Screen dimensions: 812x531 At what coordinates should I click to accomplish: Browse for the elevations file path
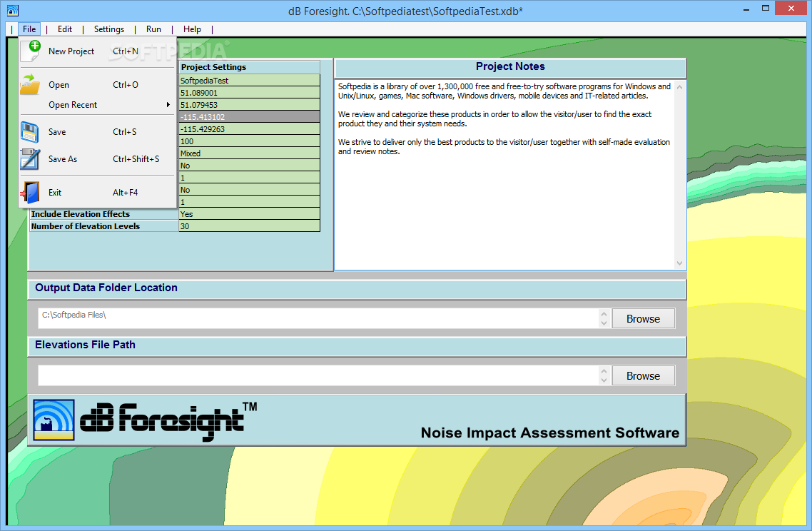click(643, 375)
